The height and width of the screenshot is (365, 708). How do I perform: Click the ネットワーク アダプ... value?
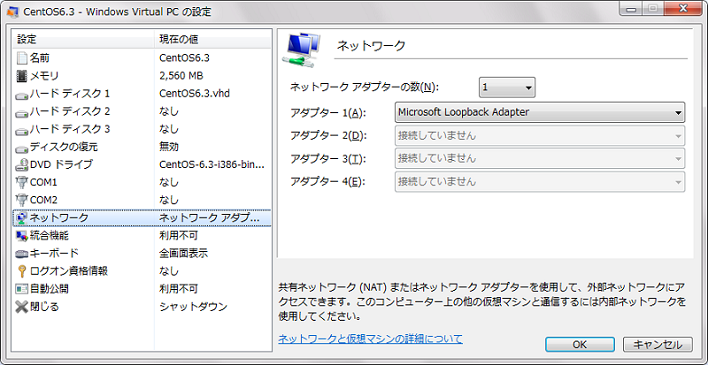(x=210, y=218)
